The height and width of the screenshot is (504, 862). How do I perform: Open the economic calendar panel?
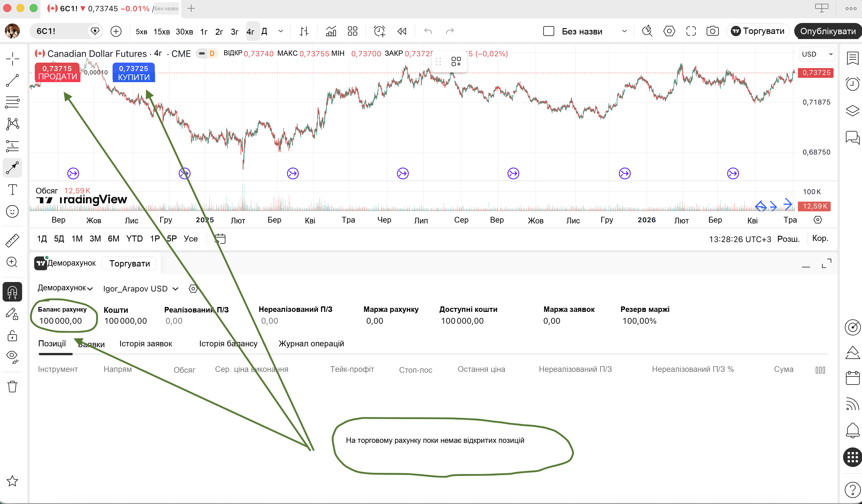pyautogui.click(x=853, y=378)
